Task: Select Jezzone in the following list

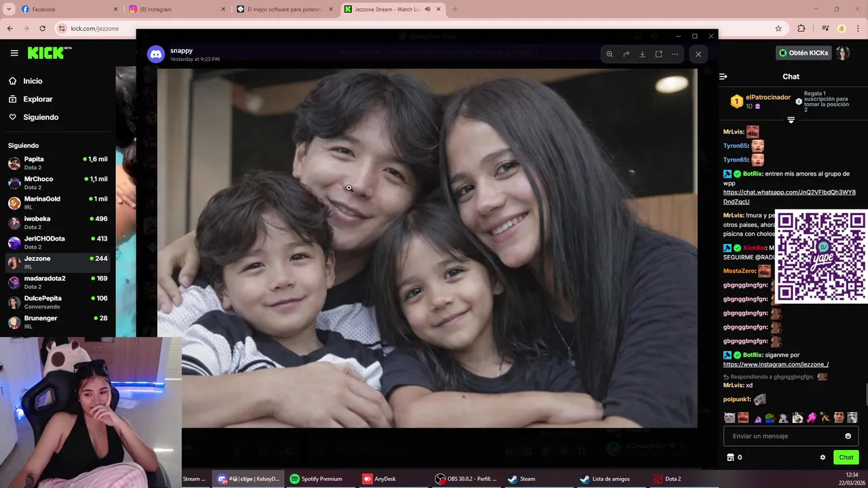Action: [58, 262]
